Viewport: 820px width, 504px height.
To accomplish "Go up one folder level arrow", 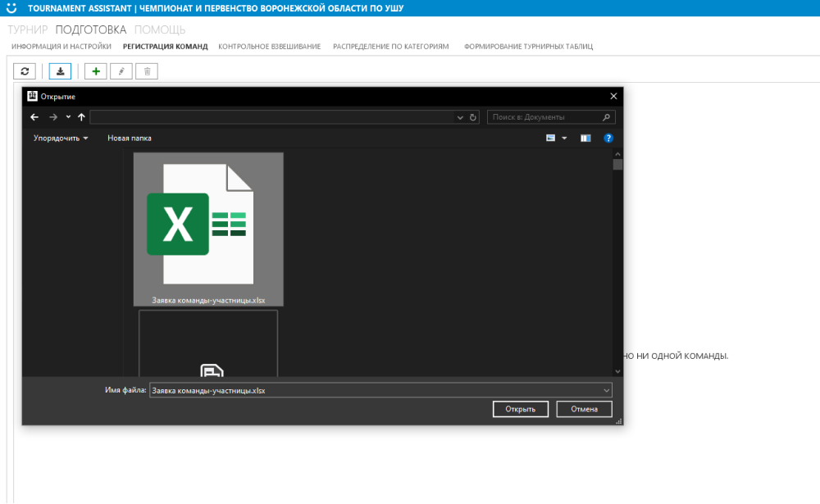I will pos(81,117).
